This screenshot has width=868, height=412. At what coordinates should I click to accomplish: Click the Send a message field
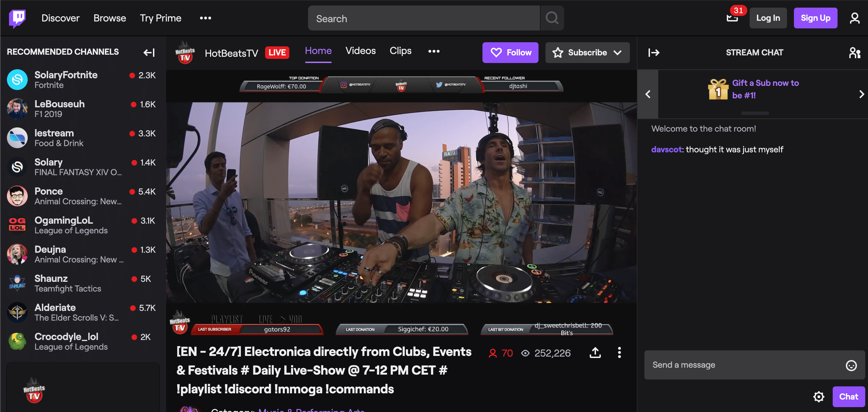754,365
